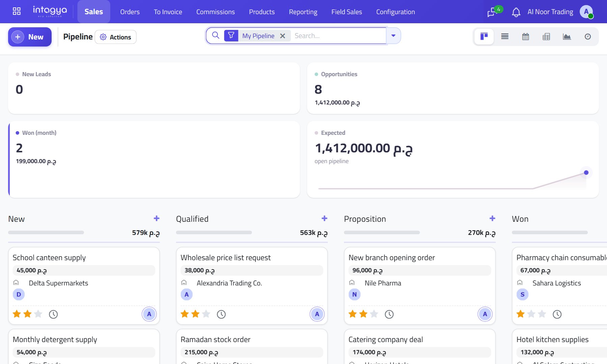Screen dimensions: 607x364
Task: Schedule activity on Wholesale price list request
Action: pos(221,314)
